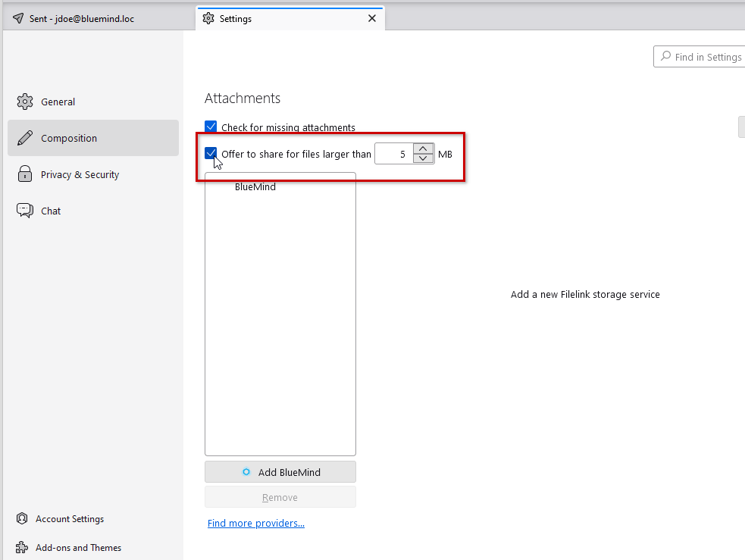The height and width of the screenshot is (560, 745).
Task: Disable Check for missing attachments
Action: pyautogui.click(x=211, y=127)
